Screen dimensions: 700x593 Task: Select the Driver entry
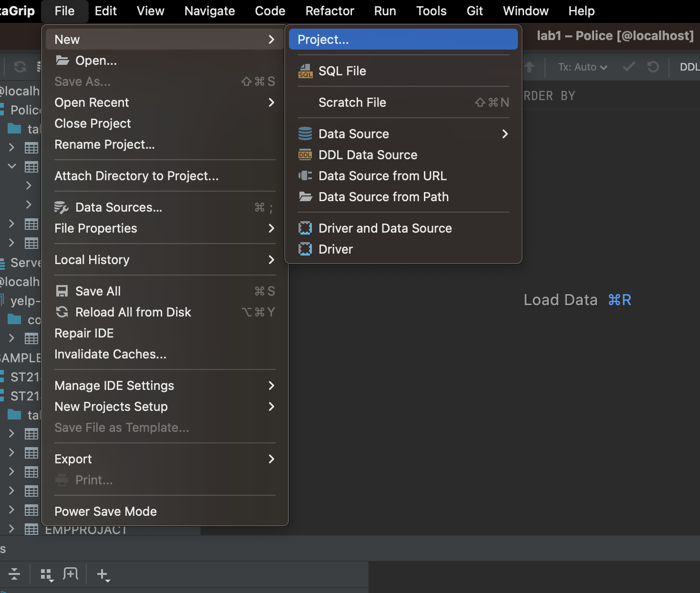(403, 249)
